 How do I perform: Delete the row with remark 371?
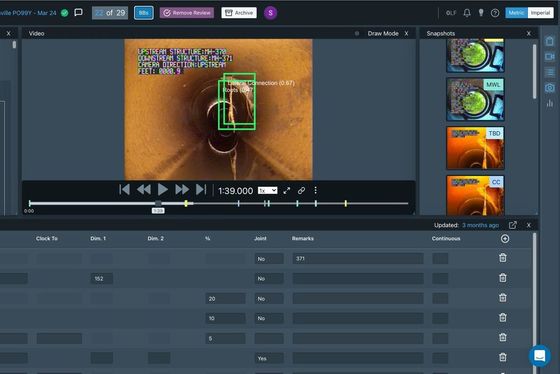pos(503,258)
